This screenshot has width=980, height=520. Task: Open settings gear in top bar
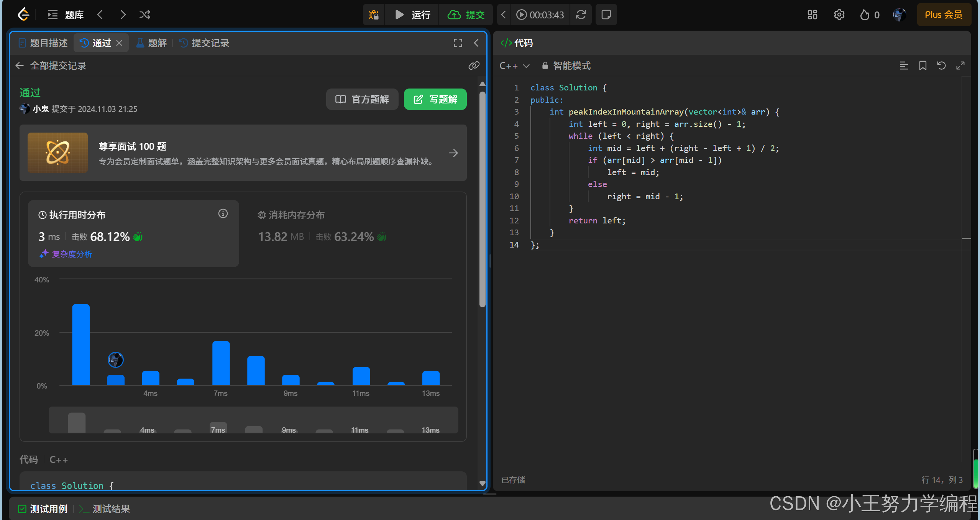839,15
